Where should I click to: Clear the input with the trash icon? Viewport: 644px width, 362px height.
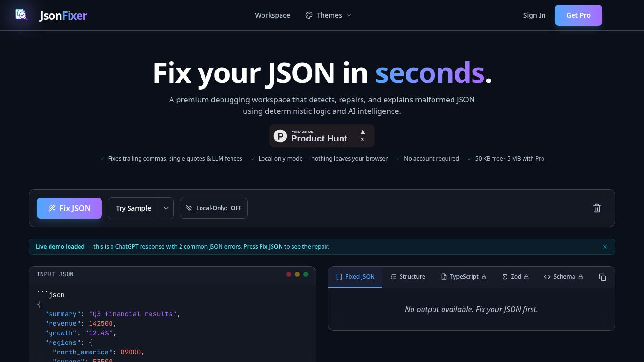pos(597,208)
